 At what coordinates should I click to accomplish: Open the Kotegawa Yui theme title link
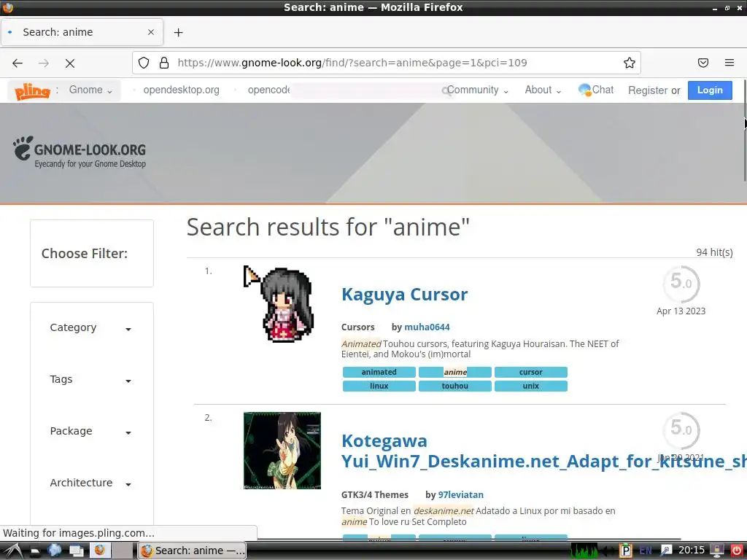(543, 451)
